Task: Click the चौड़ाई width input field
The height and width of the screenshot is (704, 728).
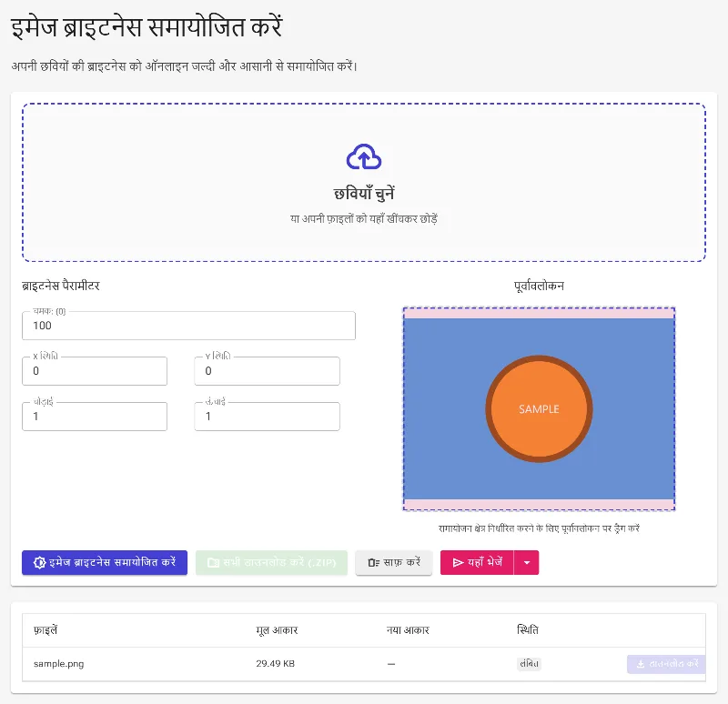Action: pos(95,417)
